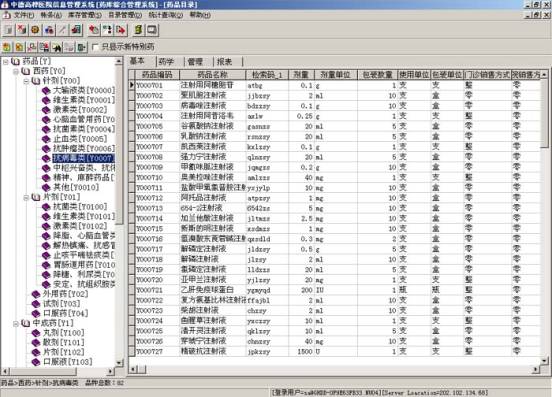
Task: Collapse the 片剂[Y01] tree node
Action: click(x=26, y=197)
